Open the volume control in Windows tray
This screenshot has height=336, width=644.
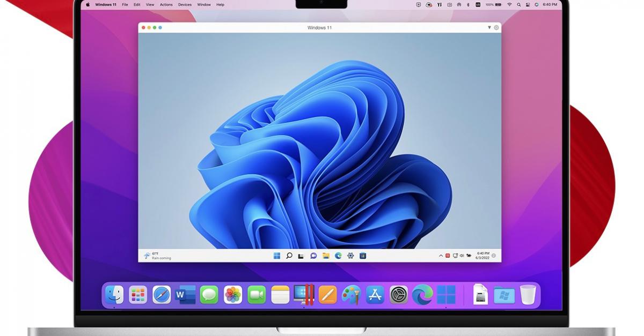462,256
